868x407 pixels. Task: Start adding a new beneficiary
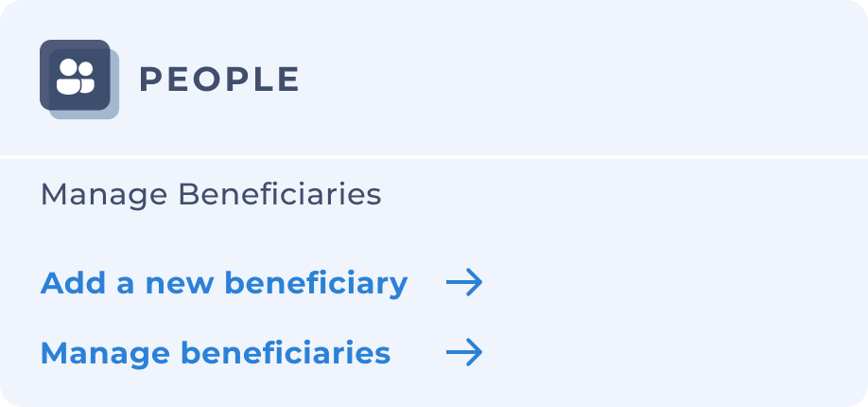coord(224,282)
